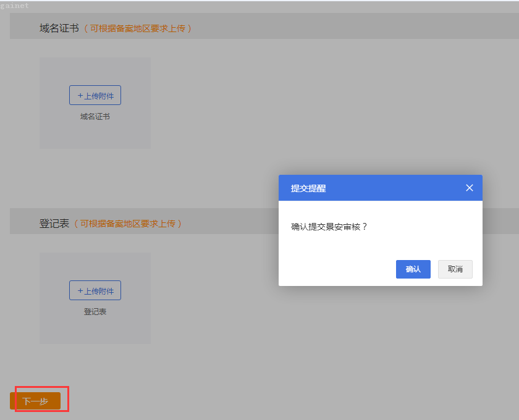This screenshot has height=420, width=519.
Task: Click plus icon in 域名证书 upload button
Action: [x=80, y=96]
